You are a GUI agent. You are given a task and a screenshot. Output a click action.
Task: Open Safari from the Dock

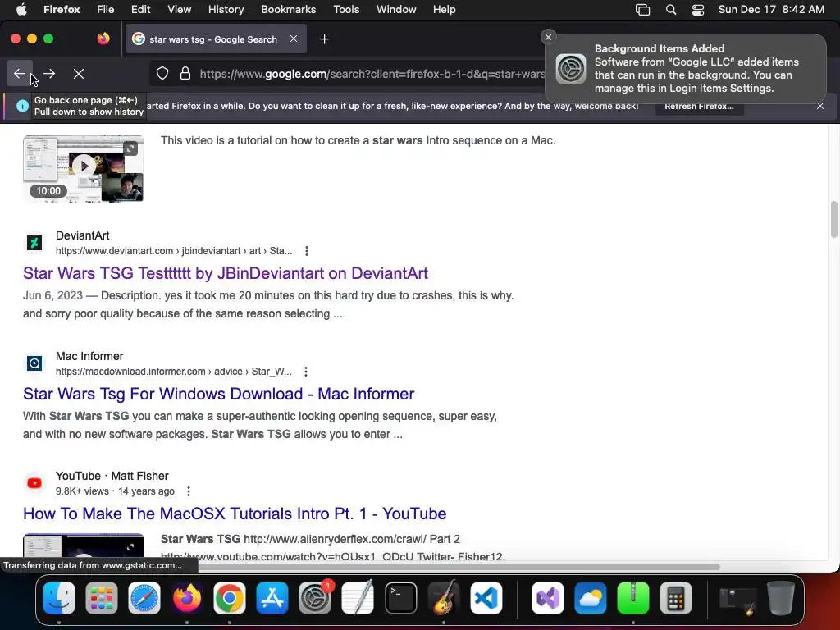click(144, 598)
